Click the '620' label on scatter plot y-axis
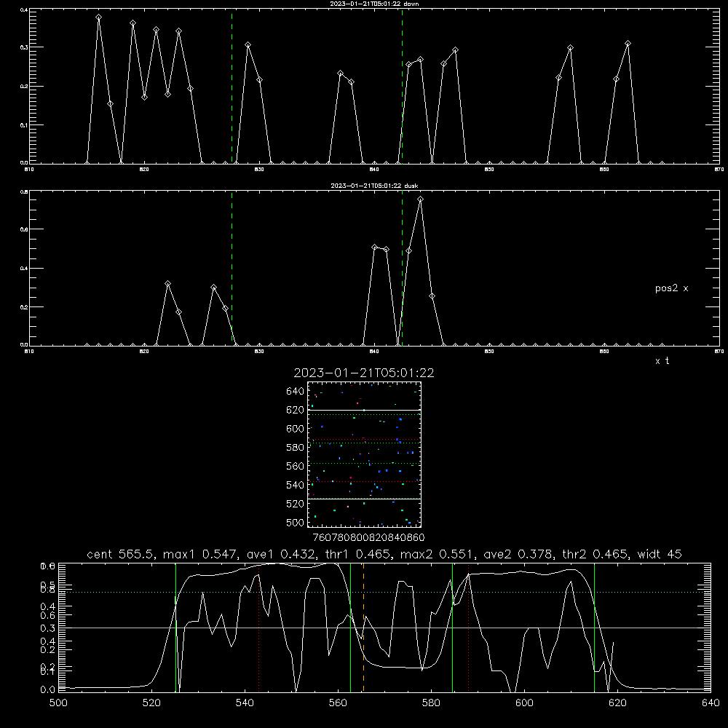728x728 pixels. coord(296,410)
